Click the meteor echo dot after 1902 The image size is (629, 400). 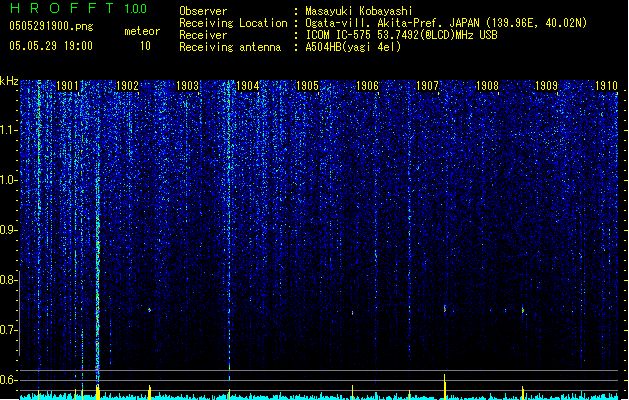point(150,310)
